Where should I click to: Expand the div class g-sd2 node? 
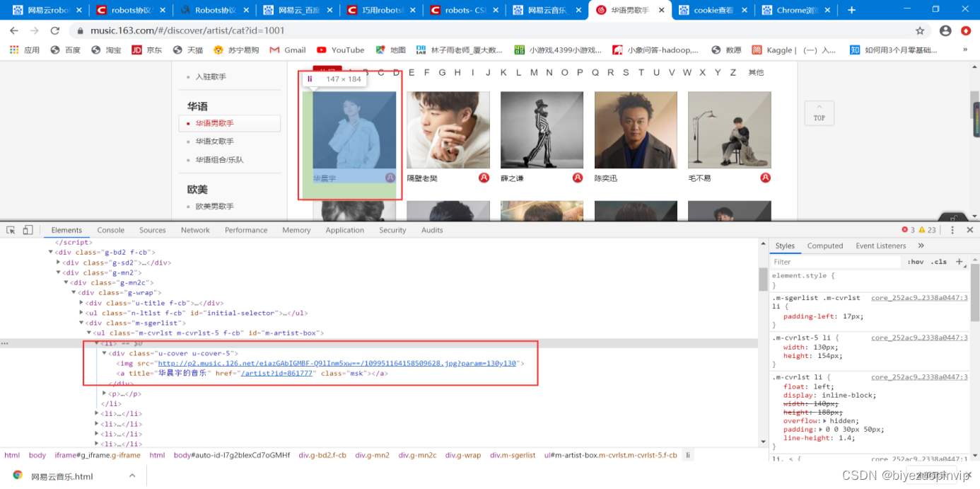[59, 263]
